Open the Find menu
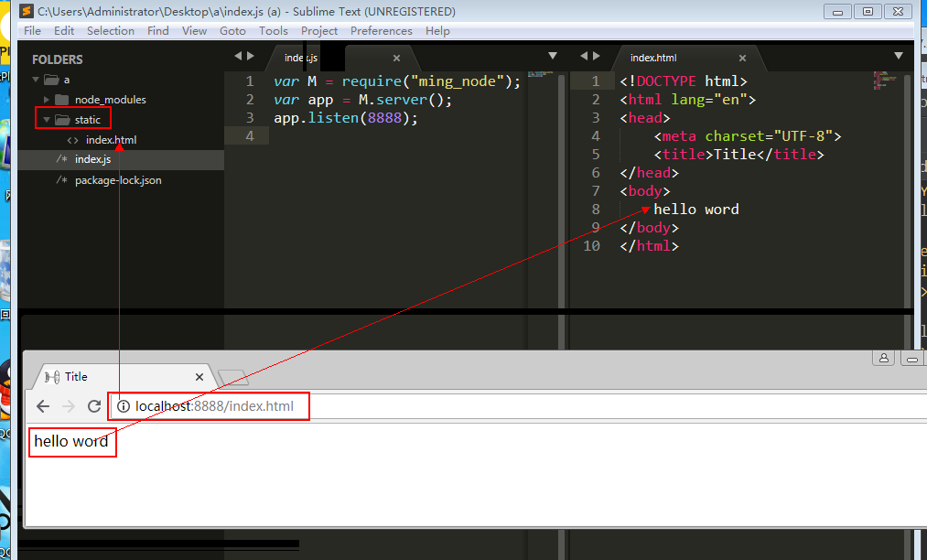The image size is (927, 560). pos(157,31)
